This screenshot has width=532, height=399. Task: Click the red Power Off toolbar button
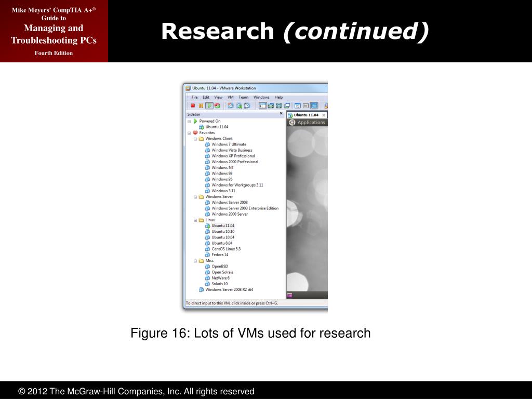coord(193,106)
